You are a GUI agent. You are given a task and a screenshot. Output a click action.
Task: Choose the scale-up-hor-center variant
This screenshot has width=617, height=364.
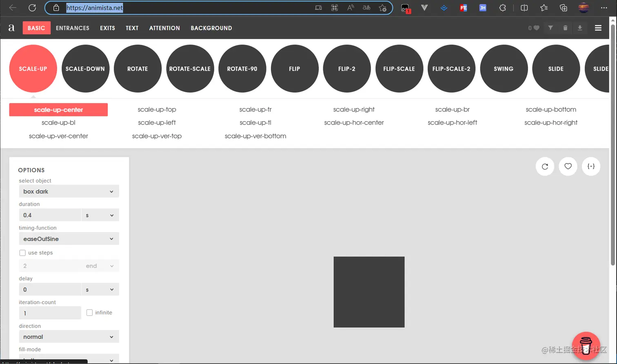[354, 122]
